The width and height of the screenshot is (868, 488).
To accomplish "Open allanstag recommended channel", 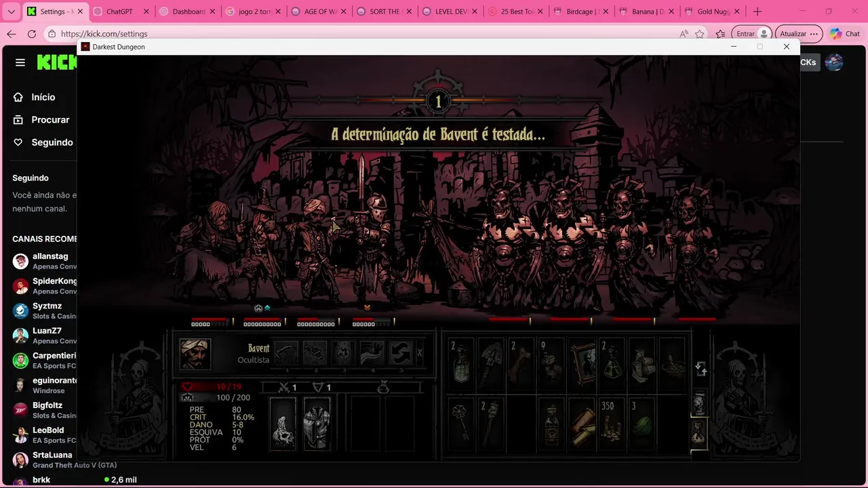I will pyautogui.click(x=43, y=261).
